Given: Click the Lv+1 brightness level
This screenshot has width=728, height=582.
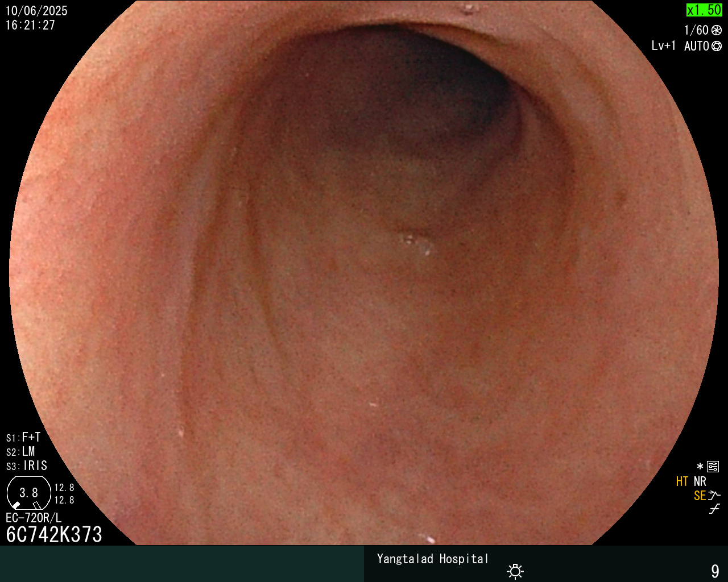Looking at the screenshot, I should pyautogui.click(x=664, y=46).
